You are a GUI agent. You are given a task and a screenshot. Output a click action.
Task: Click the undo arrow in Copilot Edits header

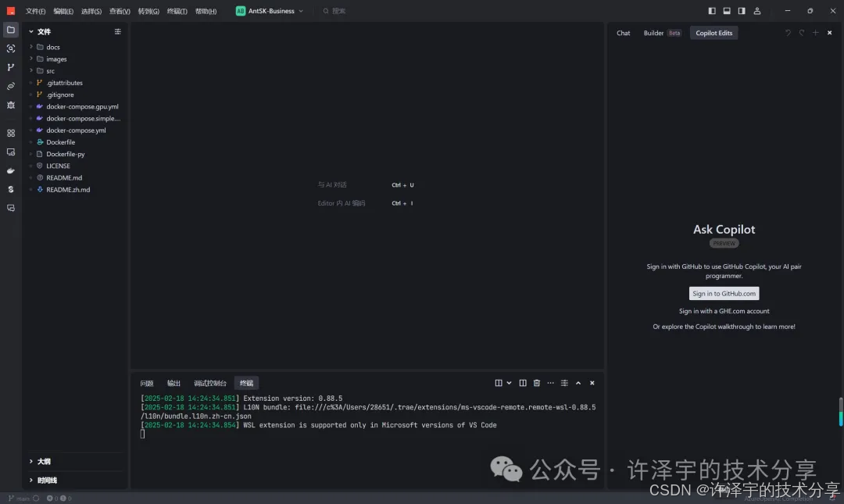point(788,33)
